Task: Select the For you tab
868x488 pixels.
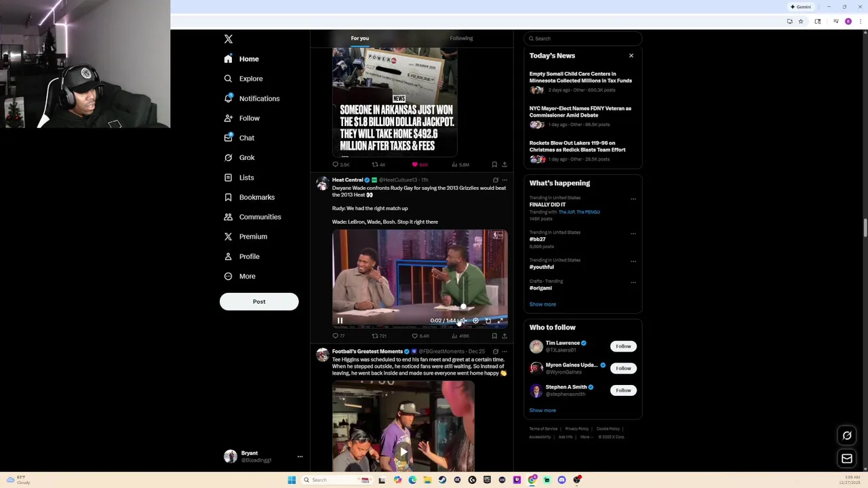Action: [360, 39]
